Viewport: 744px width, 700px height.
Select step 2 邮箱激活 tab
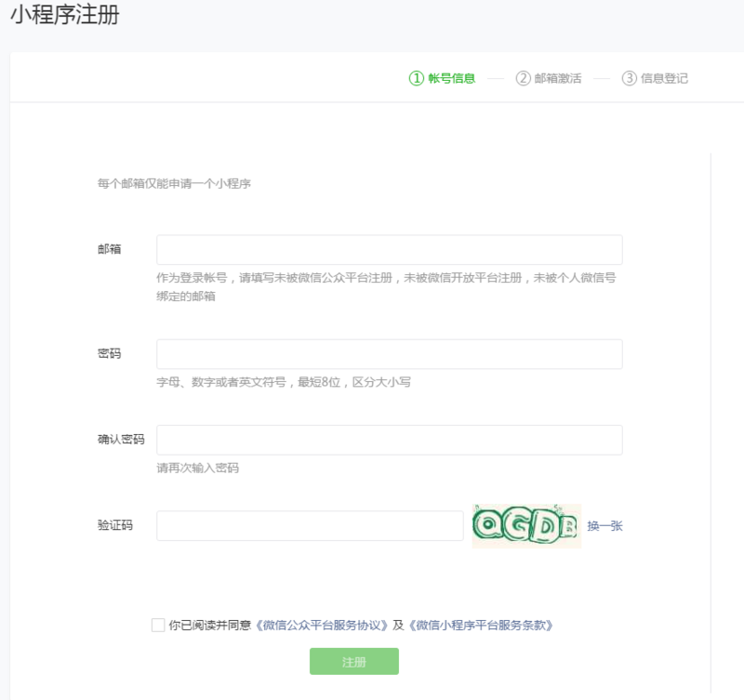click(549, 78)
